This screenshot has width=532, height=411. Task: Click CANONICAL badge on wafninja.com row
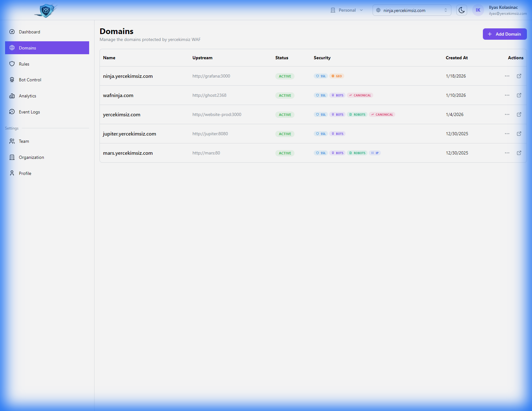click(360, 95)
